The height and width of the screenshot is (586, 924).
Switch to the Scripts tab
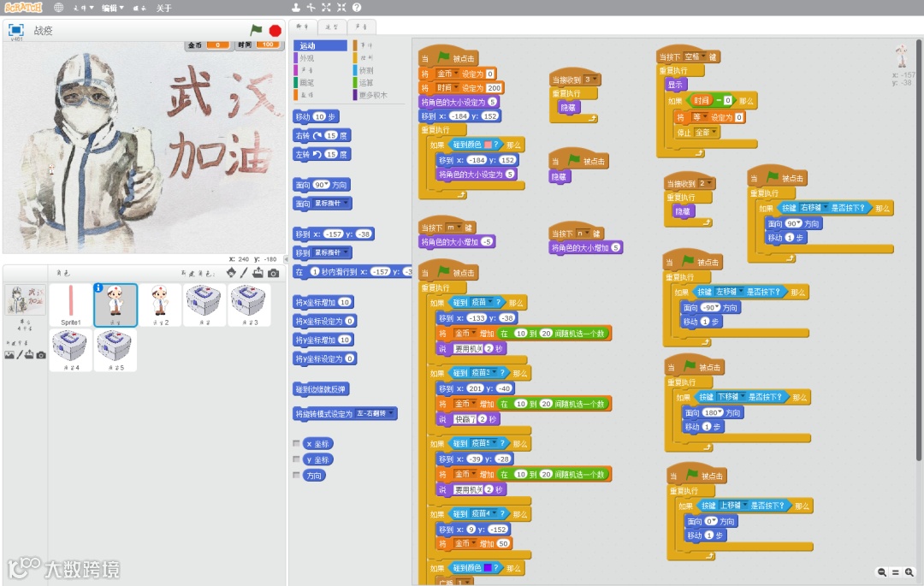click(x=303, y=27)
